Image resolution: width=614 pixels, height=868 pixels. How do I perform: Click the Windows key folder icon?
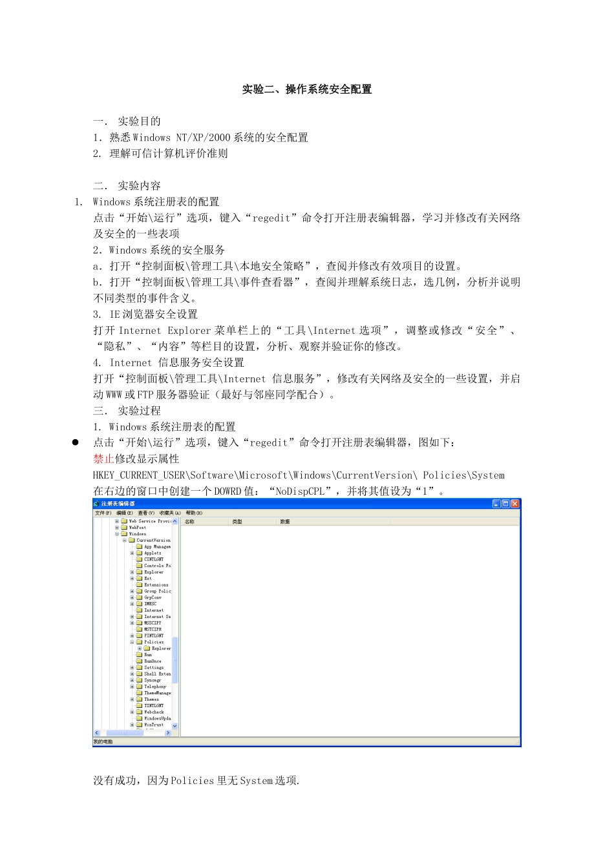124,534
